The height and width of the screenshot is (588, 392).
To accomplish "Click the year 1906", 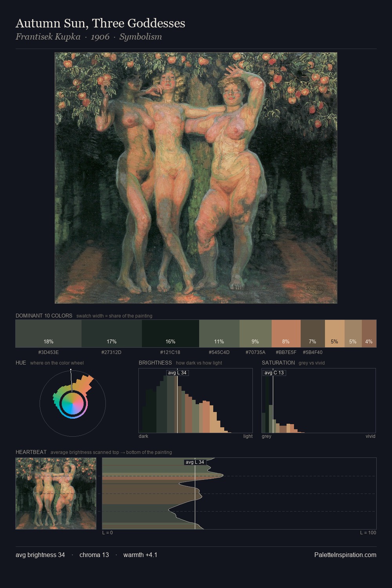I will (100, 37).
